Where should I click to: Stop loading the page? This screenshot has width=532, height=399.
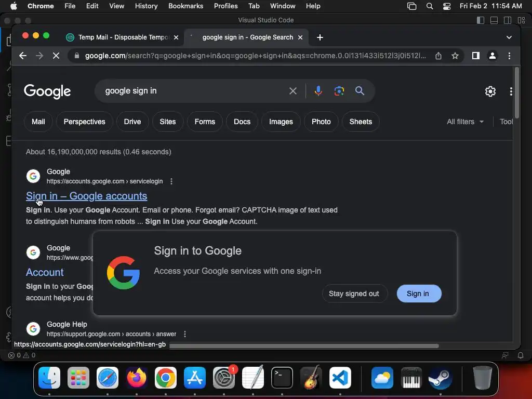(x=56, y=56)
